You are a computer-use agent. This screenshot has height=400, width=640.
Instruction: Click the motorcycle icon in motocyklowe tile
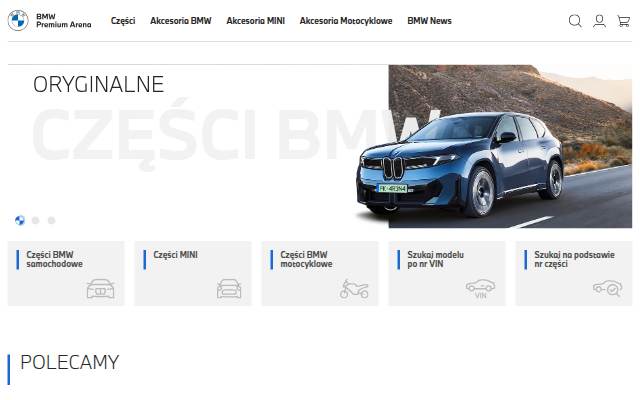coord(354,289)
